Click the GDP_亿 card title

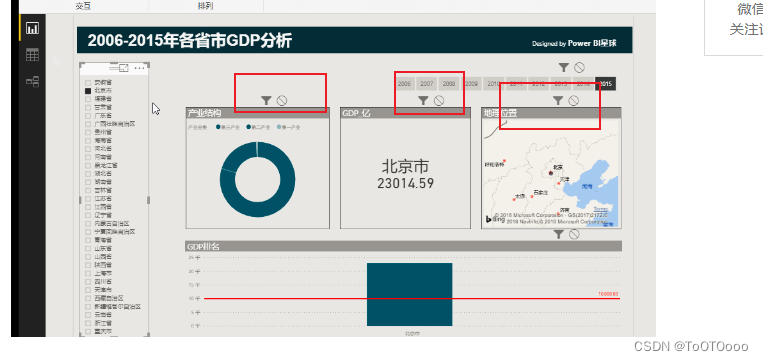click(356, 113)
